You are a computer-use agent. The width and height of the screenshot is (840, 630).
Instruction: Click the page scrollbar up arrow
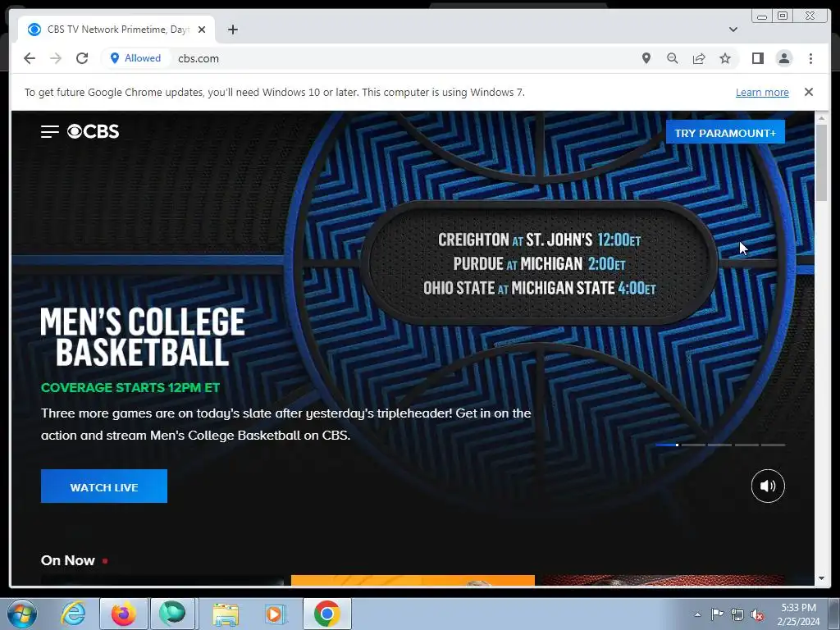[x=821, y=118]
